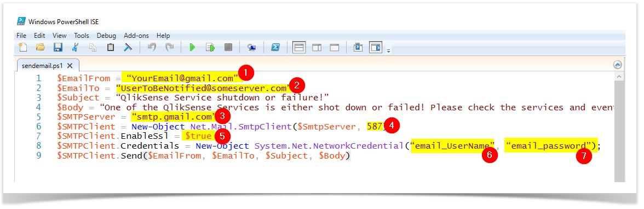Open the Debug menu

click(x=106, y=36)
